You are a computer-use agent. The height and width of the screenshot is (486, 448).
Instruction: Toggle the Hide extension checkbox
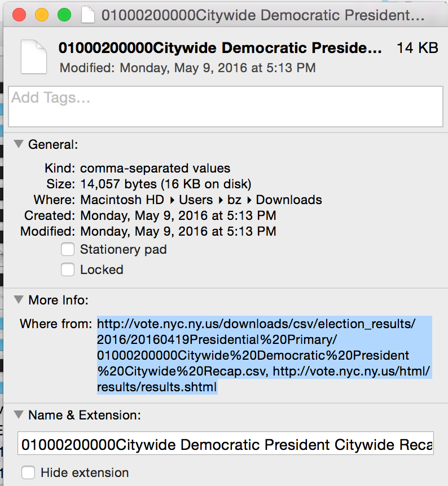pyautogui.click(x=29, y=472)
